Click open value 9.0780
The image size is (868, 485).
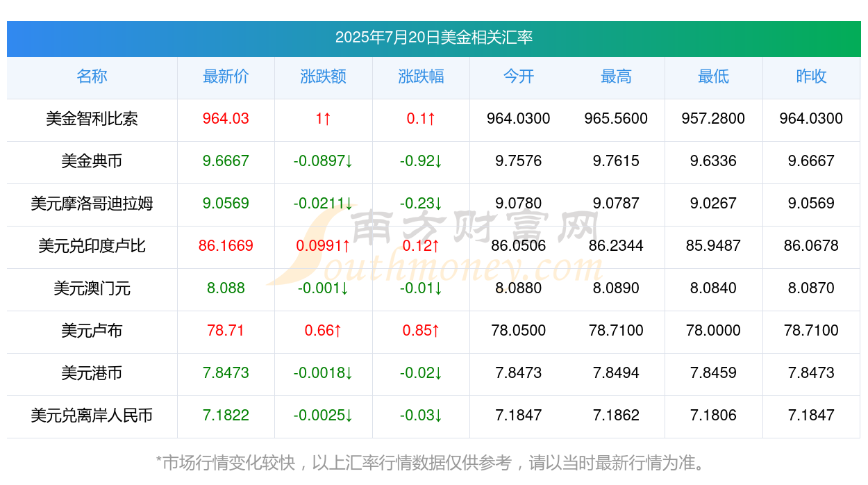point(519,204)
